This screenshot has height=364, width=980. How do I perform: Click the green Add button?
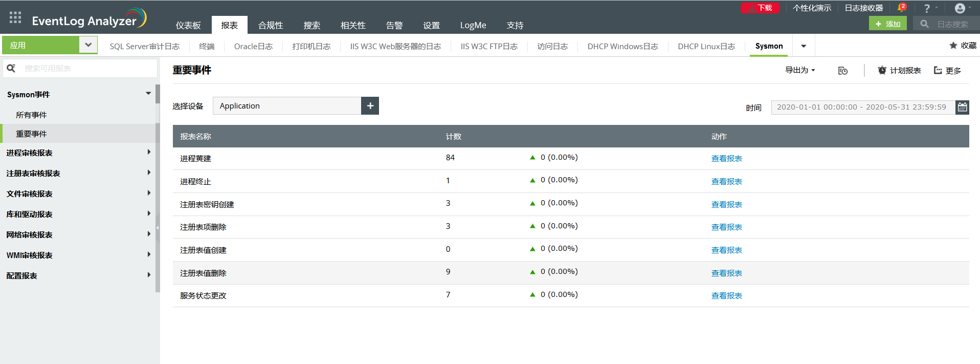888,24
